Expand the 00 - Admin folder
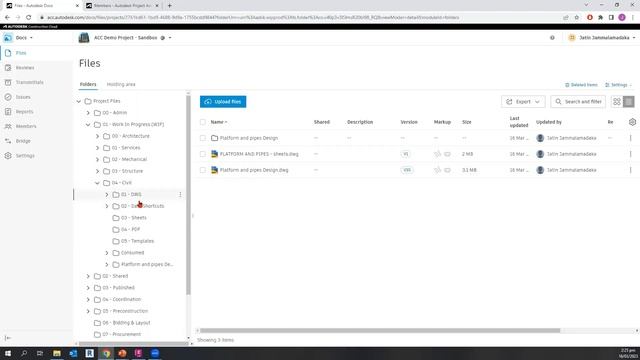The width and height of the screenshot is (640, 360). (x=88, y=113)
